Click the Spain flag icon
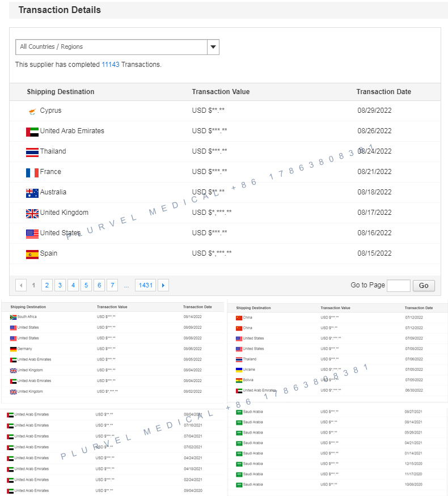448x496 pixels. tap(32, 255)
